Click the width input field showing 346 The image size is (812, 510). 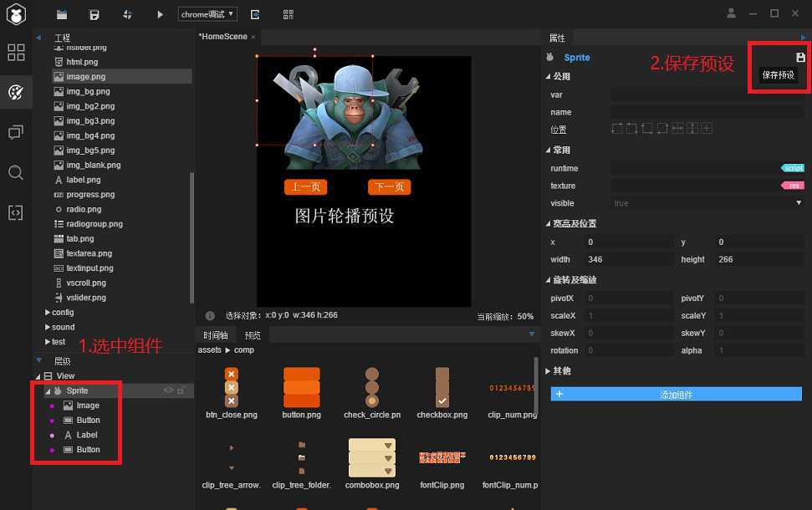(x=629, y=259)
